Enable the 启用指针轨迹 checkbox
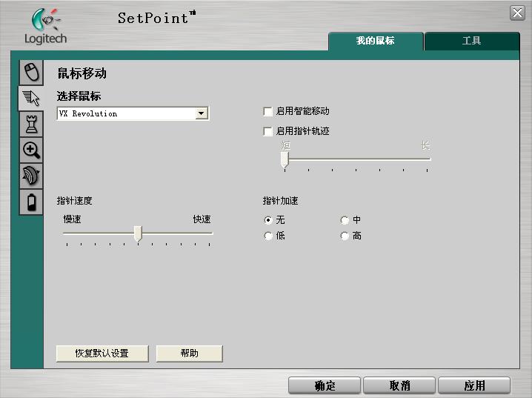The image size is (532, 398). coord(268,131)
